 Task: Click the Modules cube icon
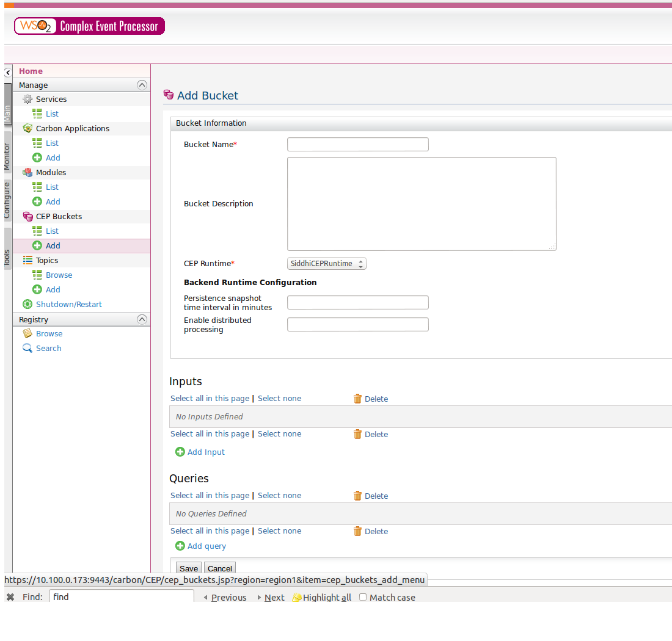tap(27, 173)
